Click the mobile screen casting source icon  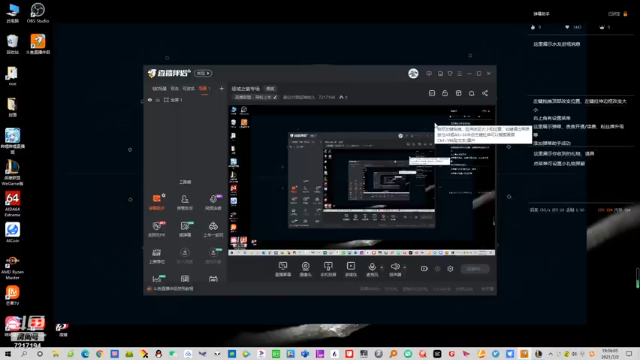(x=328, y=269)
